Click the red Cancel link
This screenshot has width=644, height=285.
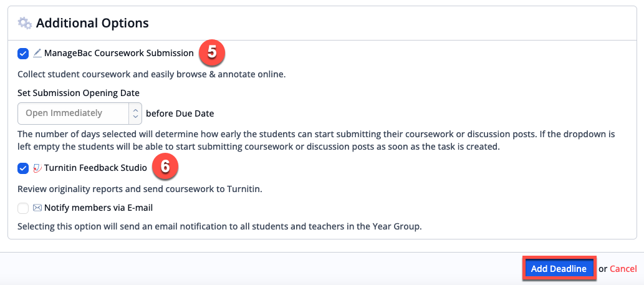[623, 269]
